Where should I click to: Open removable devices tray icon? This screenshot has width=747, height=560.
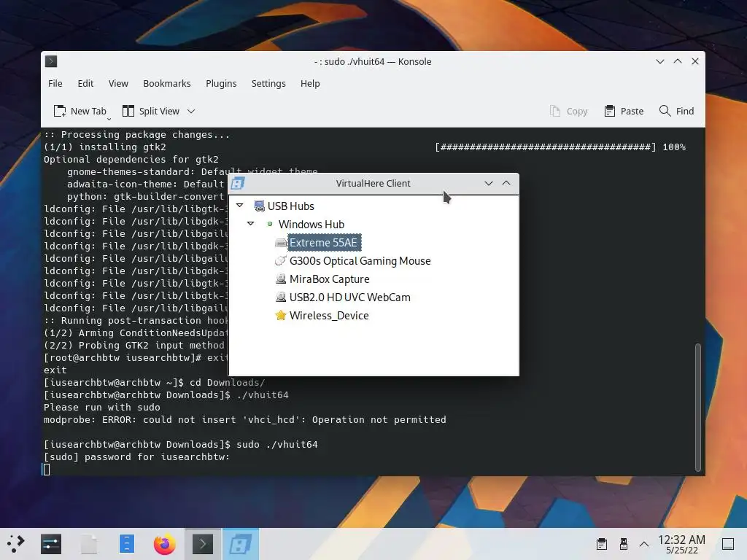pyautogui.click(x=623, y=544)
